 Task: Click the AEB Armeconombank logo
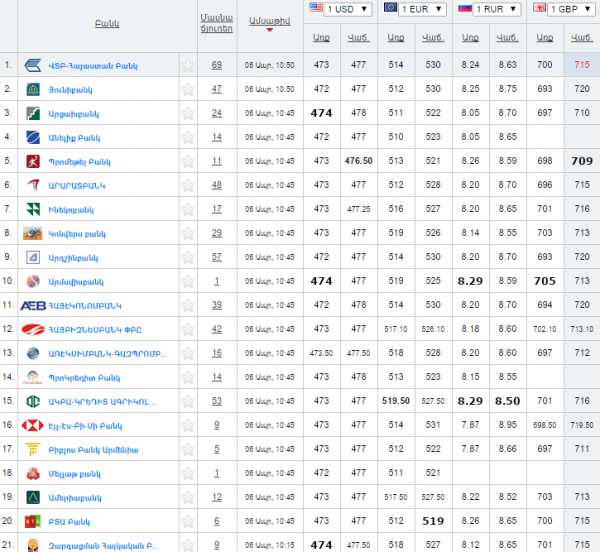(34, 305)
